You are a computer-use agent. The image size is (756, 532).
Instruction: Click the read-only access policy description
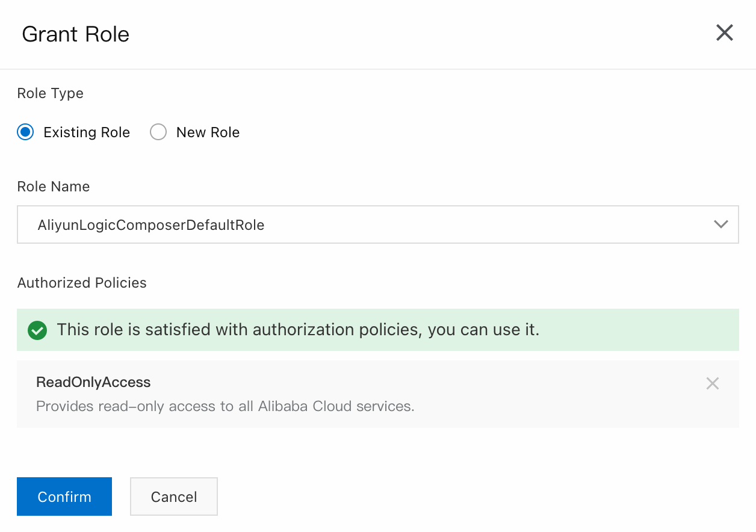tap(225, 406)
